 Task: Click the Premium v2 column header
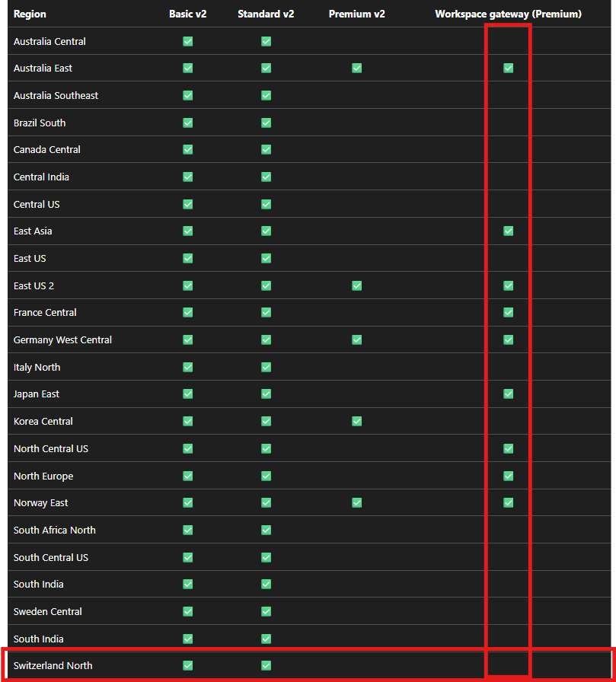pyautogui.click(x=356, y=14)
